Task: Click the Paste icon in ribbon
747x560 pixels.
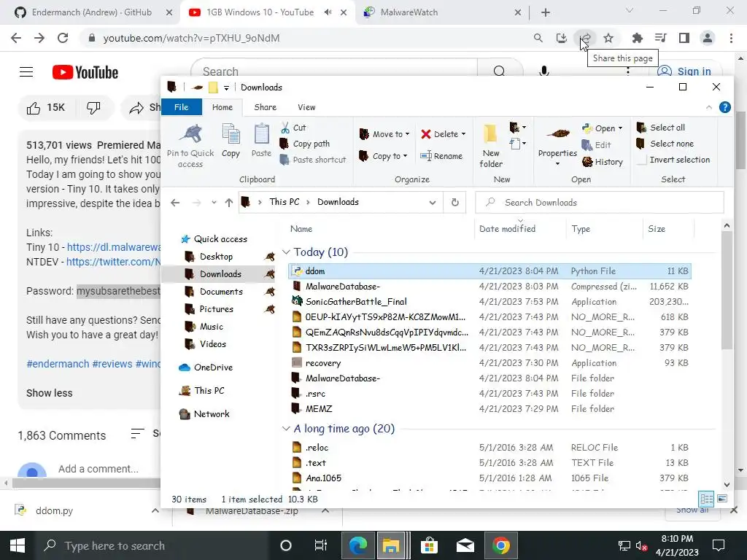Action: [262, 135]
